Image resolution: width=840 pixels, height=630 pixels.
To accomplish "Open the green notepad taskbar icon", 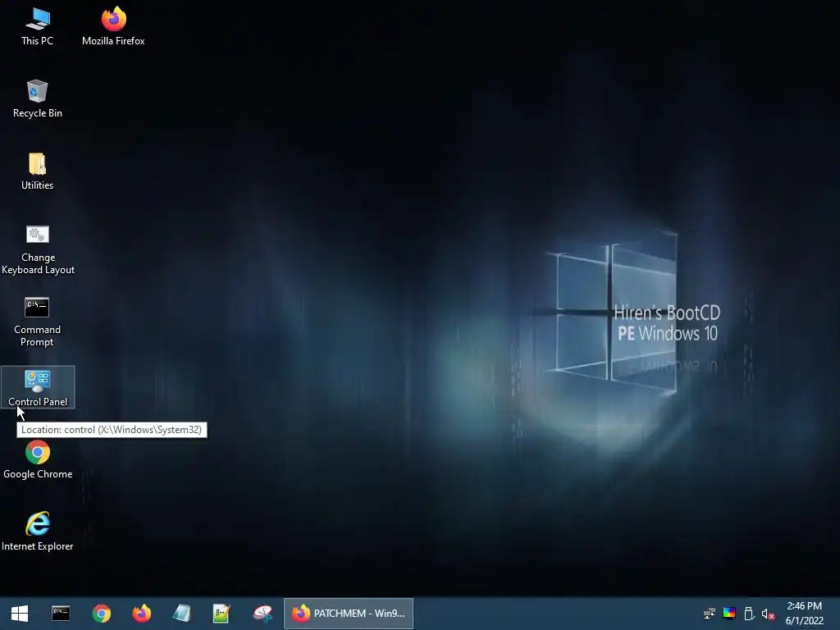I will pos(221,614).
